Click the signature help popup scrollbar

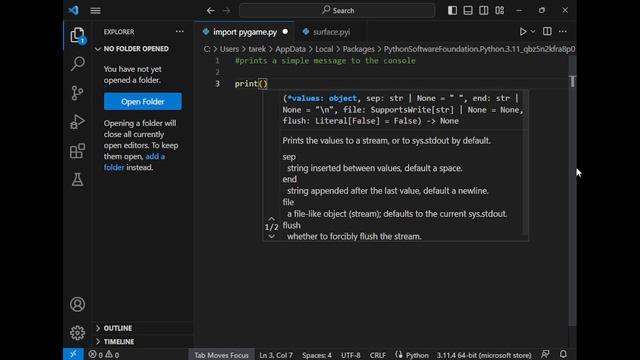click(x=525, y=163)
